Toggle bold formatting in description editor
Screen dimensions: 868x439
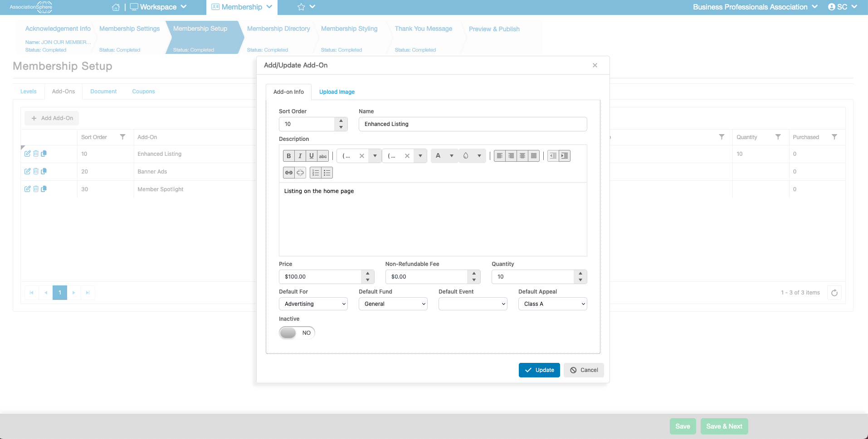289,156
